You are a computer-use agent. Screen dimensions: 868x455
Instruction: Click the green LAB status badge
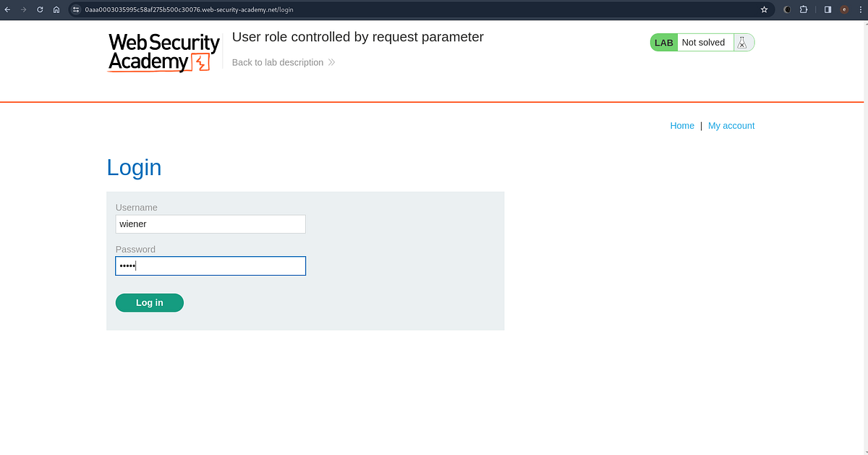663,42
